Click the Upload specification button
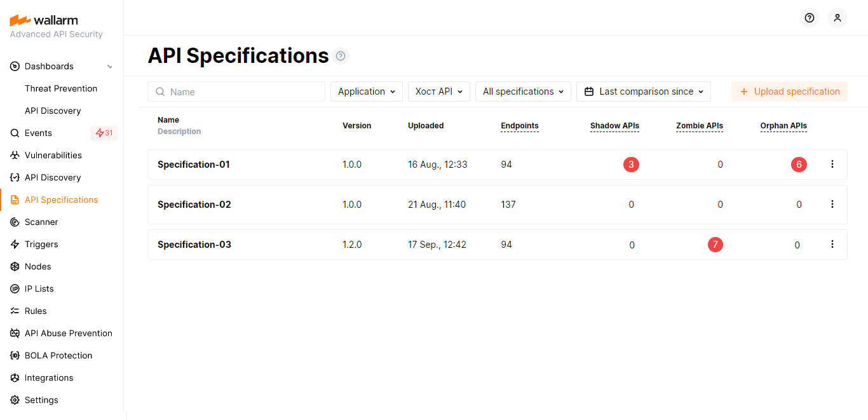Screen dimensions: 868x420 tap(789, 91)
